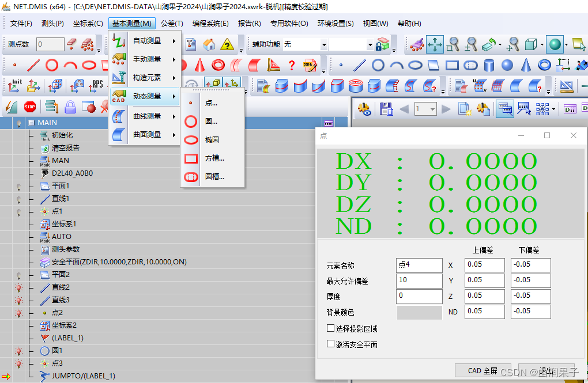Viewport: 588px width, 383px height.
Task: Click the warning triangle help icon
Action: pos(227,44)
